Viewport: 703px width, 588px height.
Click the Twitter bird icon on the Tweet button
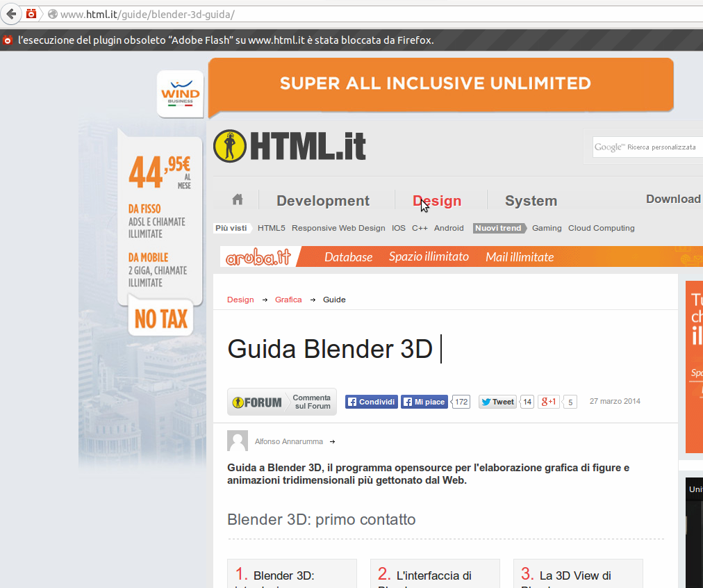(x=485, y=402)
